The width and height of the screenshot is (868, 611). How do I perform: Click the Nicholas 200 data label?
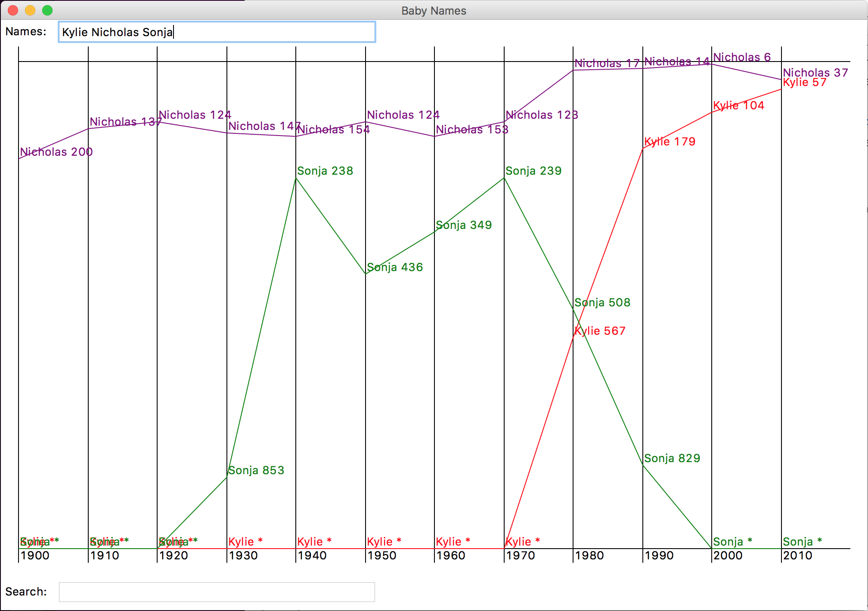point(56,152)
